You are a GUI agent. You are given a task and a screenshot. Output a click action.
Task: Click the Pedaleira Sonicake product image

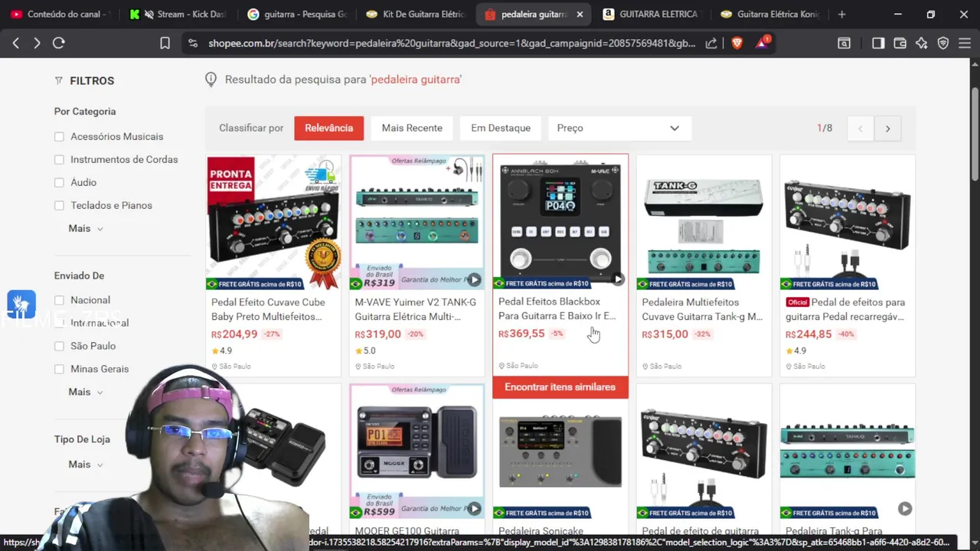pos(560,452)
